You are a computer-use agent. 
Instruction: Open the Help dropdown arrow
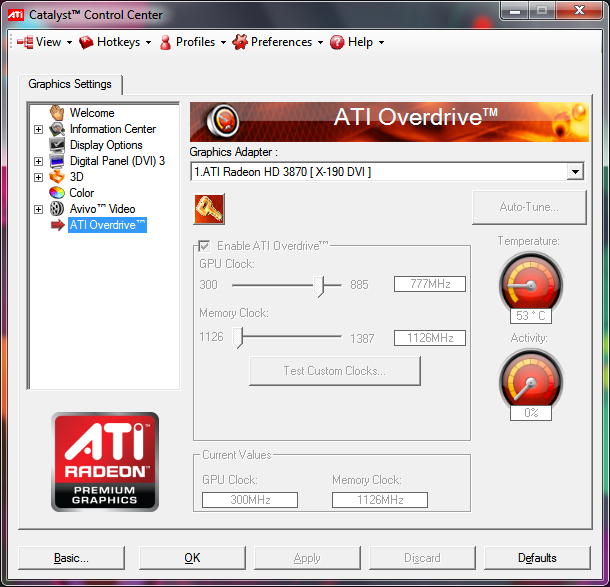(381, 42)
